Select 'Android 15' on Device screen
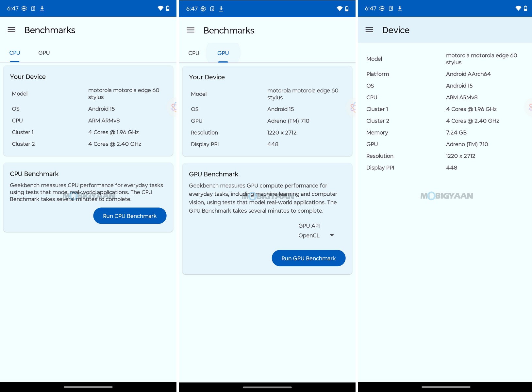This screenshot has width=532, height=392. 459,86
